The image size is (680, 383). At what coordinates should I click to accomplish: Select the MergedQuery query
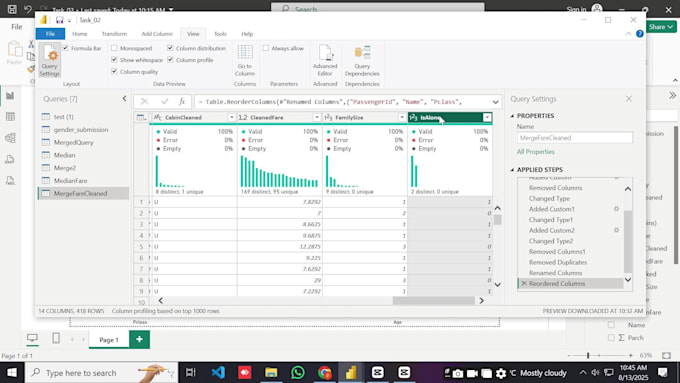73,142
